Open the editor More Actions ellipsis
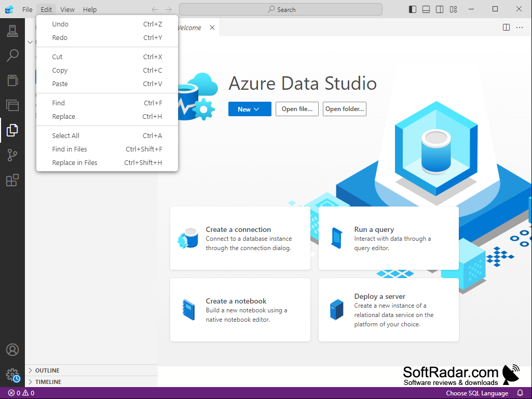This screenshot has width=532, height=399. tap(520, 27)
